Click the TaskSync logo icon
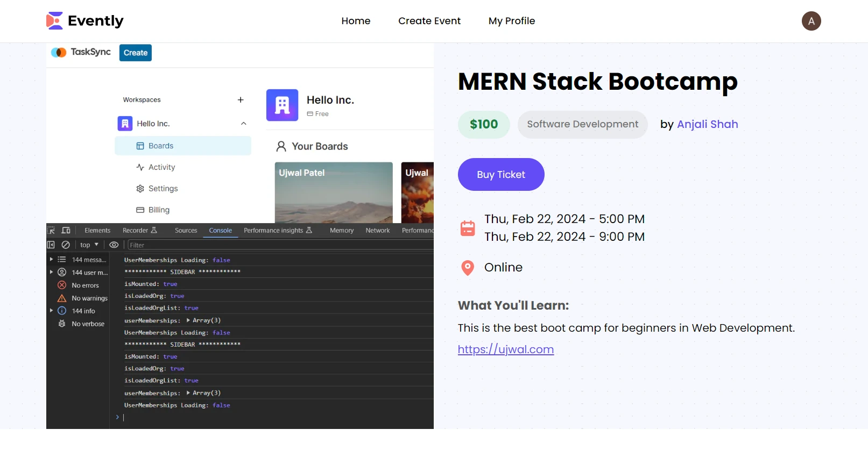 [x=58, y=52]
